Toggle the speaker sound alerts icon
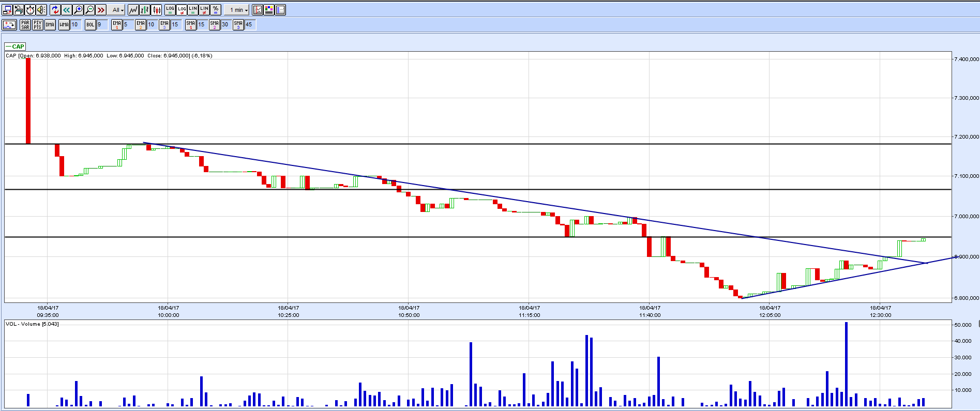Image resolution: width=980 pixels, height=411 pixels. 41,10
